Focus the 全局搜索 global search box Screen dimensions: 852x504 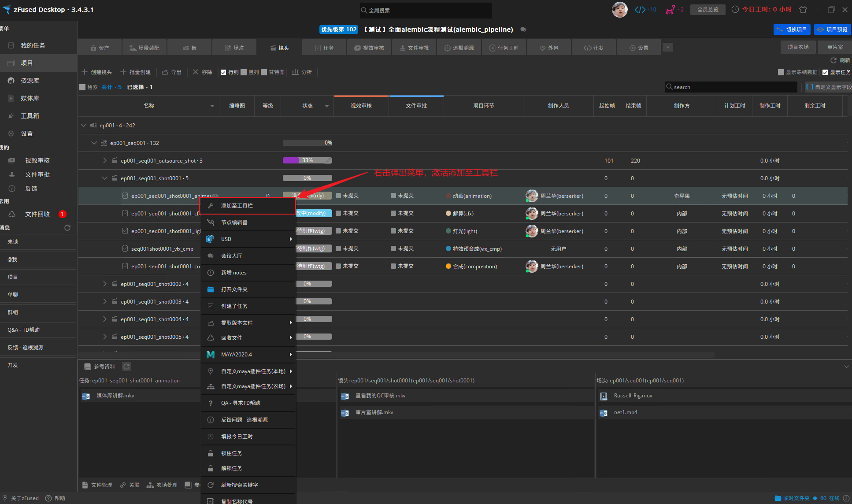coord(426,10)
